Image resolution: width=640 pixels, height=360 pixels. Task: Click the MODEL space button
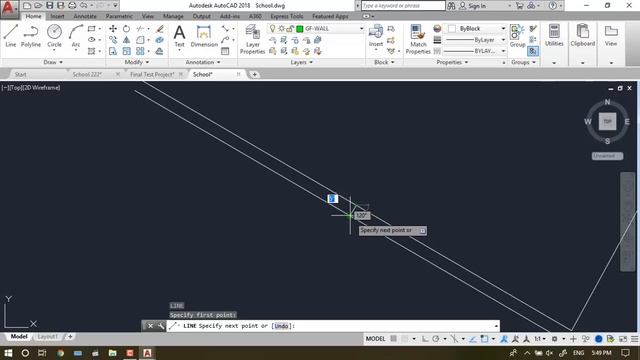(x=376, y=339)
